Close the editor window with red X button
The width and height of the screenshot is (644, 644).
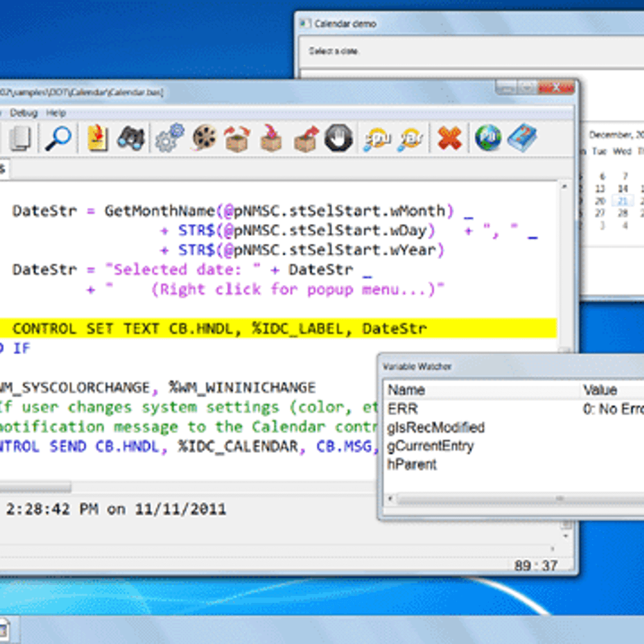pyautogui.click(x=555, y=87)
